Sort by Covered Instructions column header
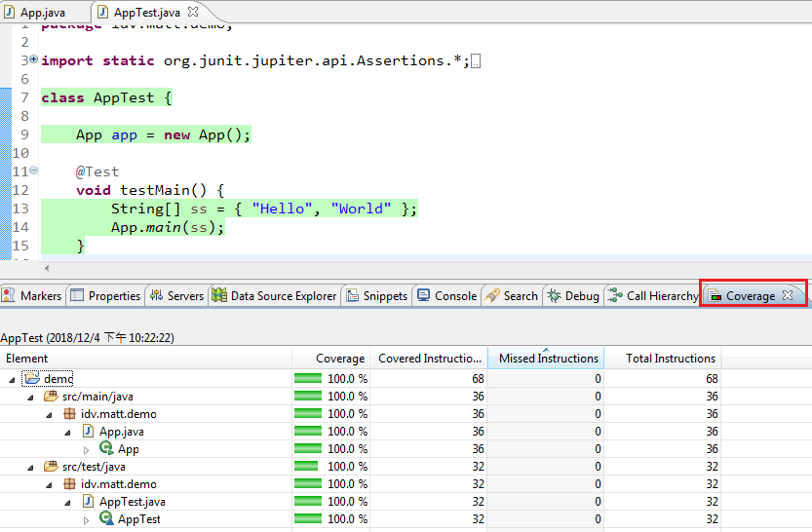Screen dimensions: 812x532 pos(429,359)
